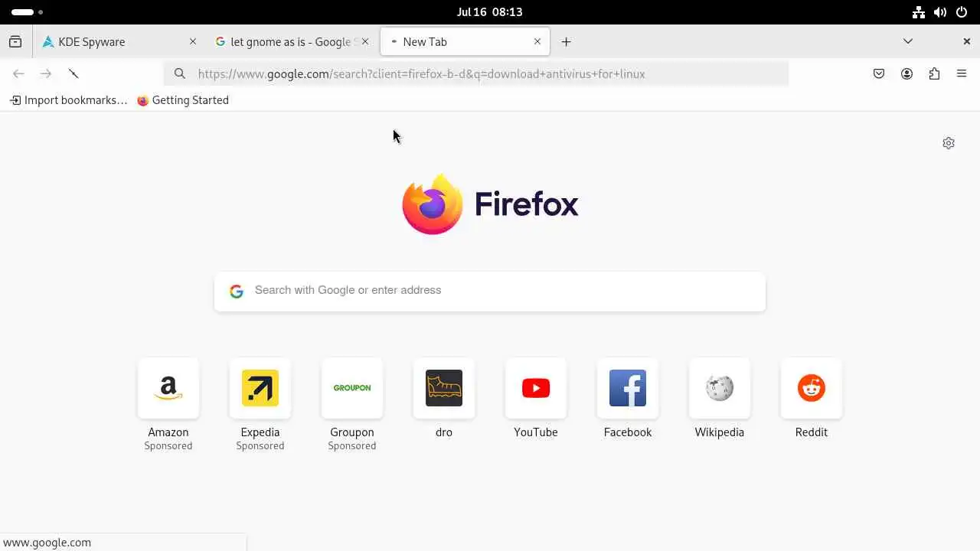Image resolution: width=980 pixels, height=551 pixels.
Task: Close the New Tab tab
Action: [537, 42]
